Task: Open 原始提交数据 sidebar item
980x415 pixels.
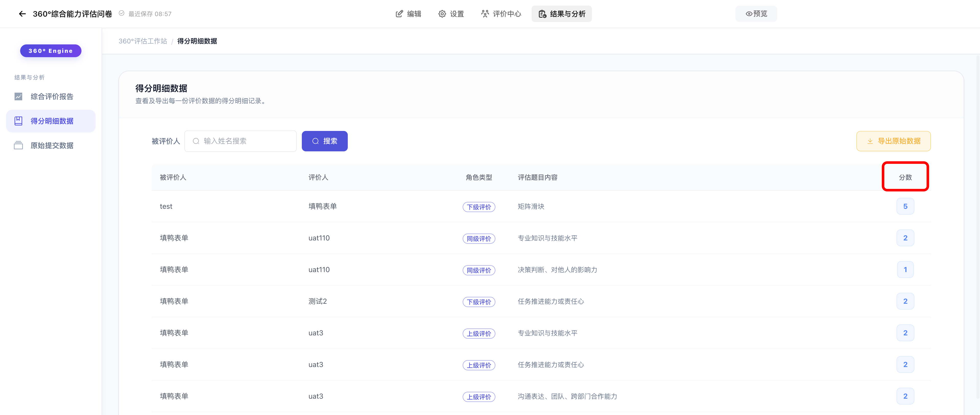Action: click(51, 146)
